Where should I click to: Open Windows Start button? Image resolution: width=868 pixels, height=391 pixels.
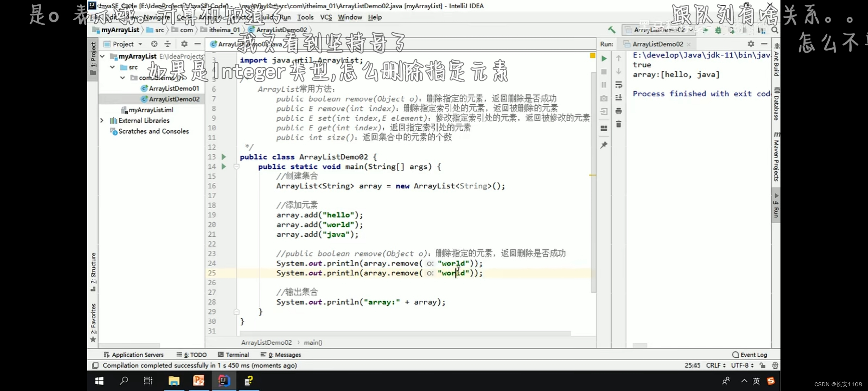tap(99, 381)
